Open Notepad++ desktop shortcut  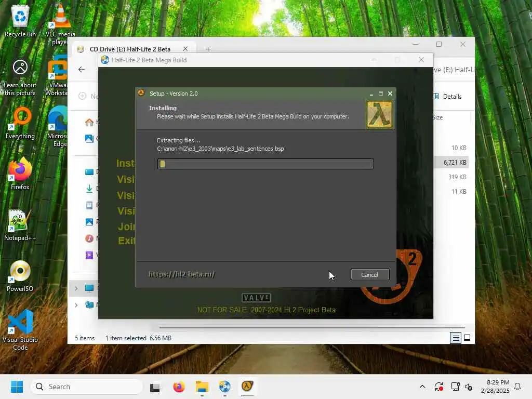pyautogui.click(x=20, y=225)
